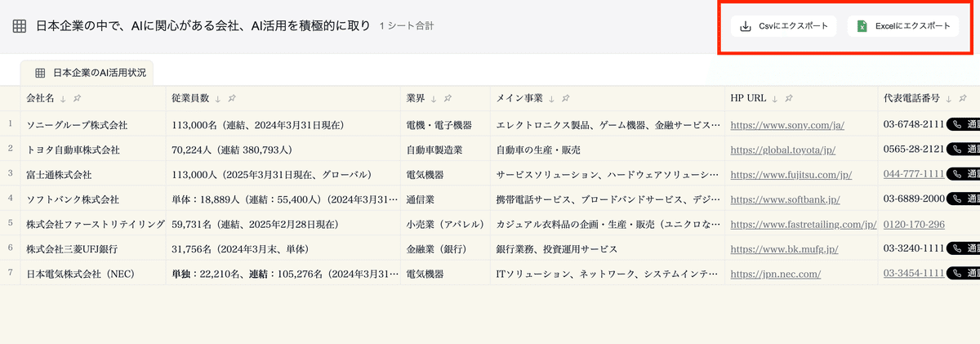Call Fujitsu using the 通話 button

(x=964, y=175)
